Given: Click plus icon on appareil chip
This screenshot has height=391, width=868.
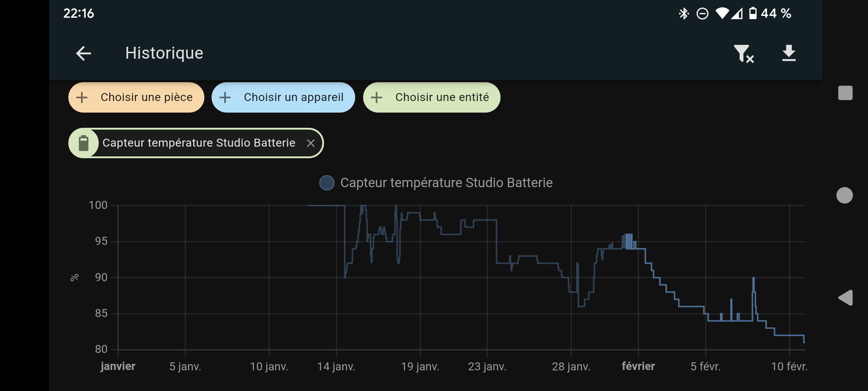Looking at the screenshot, I should pyautogui.click(x=225, y=97).
